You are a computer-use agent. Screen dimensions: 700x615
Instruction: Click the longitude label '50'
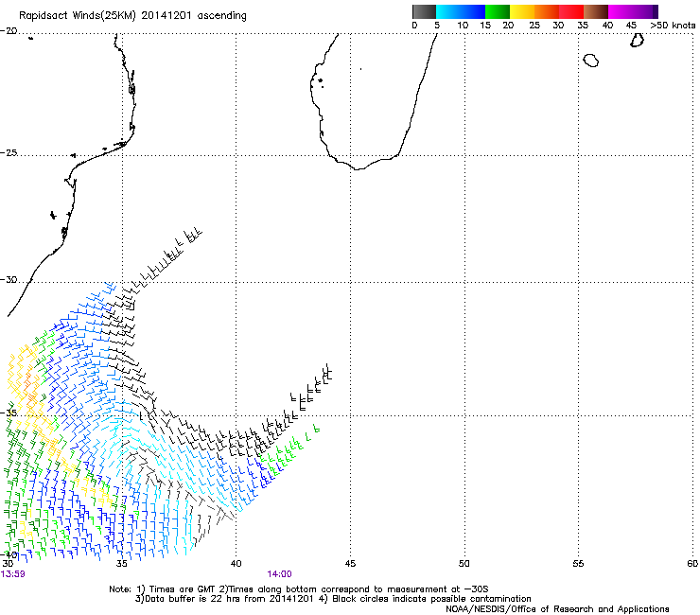(x=464, y=564)
